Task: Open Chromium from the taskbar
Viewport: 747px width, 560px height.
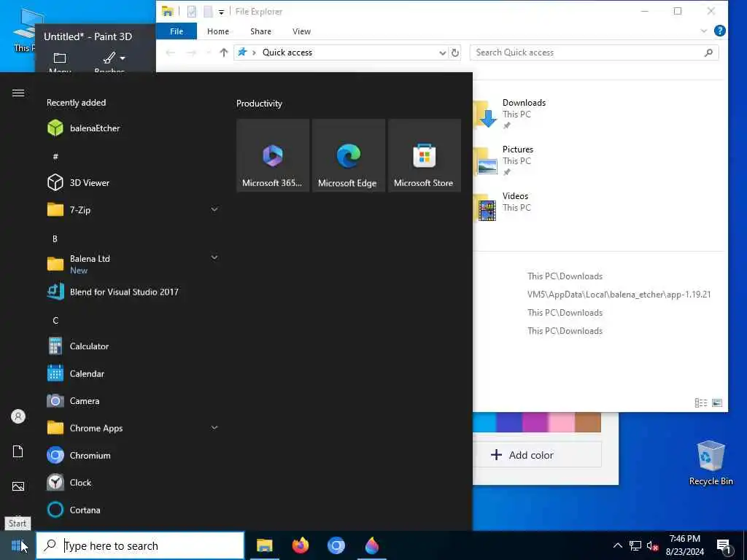Action: tap(336, 545)
